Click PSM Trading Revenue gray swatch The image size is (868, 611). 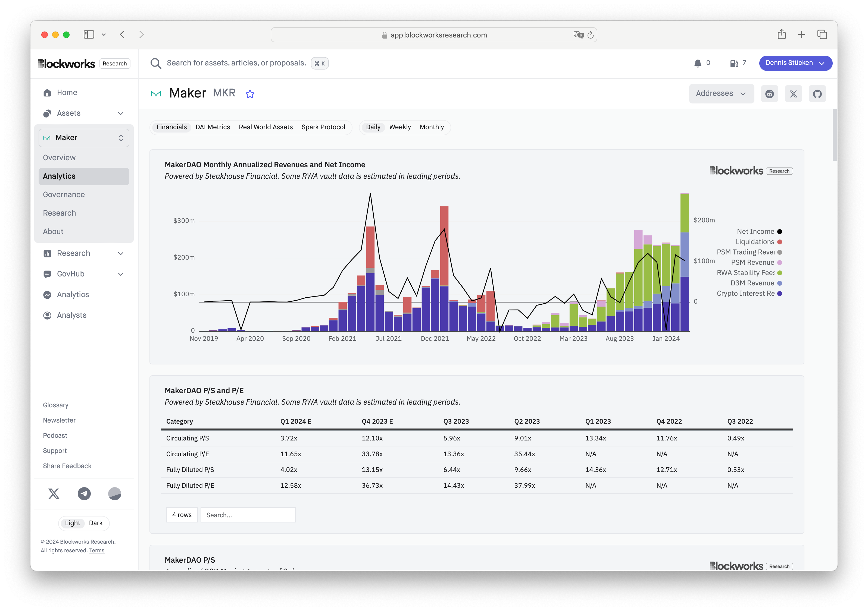[x=779, y=252]
